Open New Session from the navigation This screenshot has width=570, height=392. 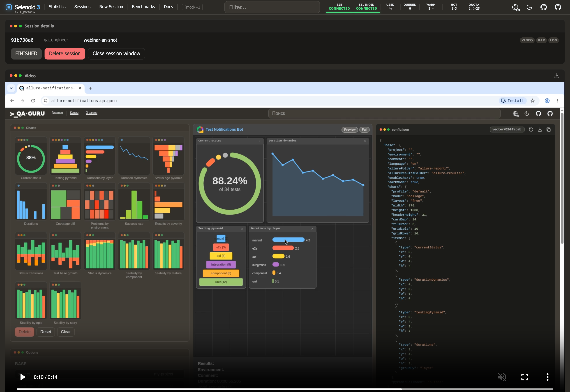coord(111,7)
